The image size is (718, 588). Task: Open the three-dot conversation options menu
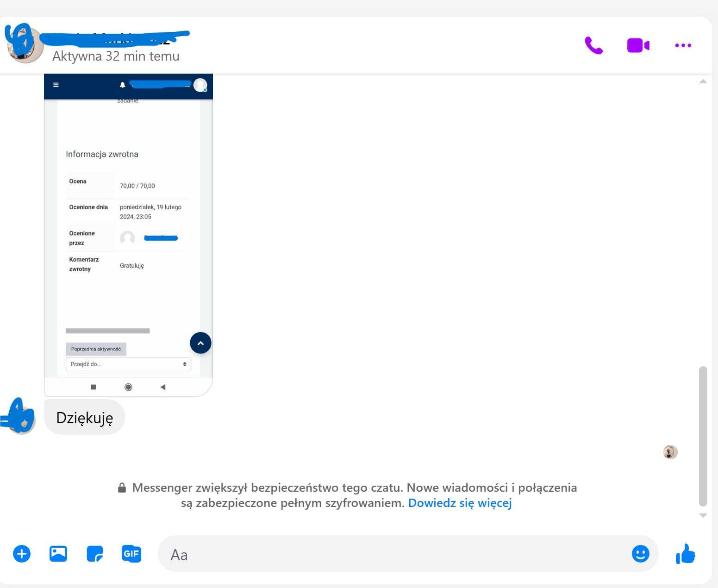[683, 45]
